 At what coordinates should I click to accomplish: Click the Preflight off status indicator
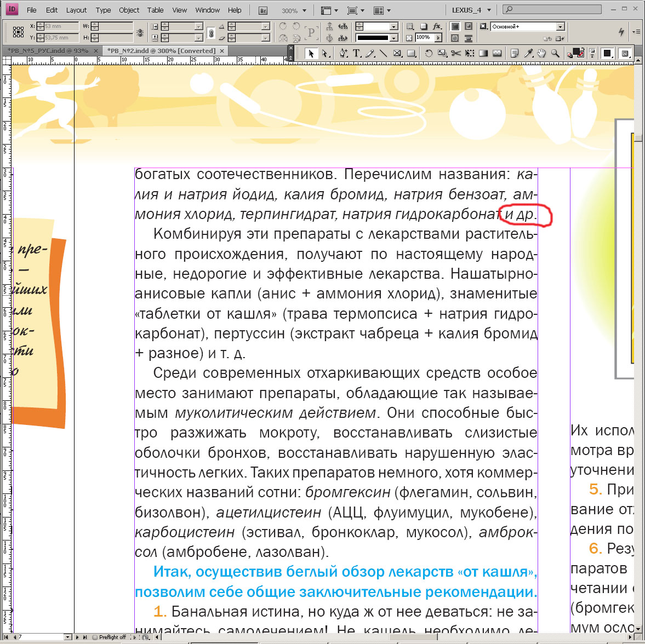[112, 637]
